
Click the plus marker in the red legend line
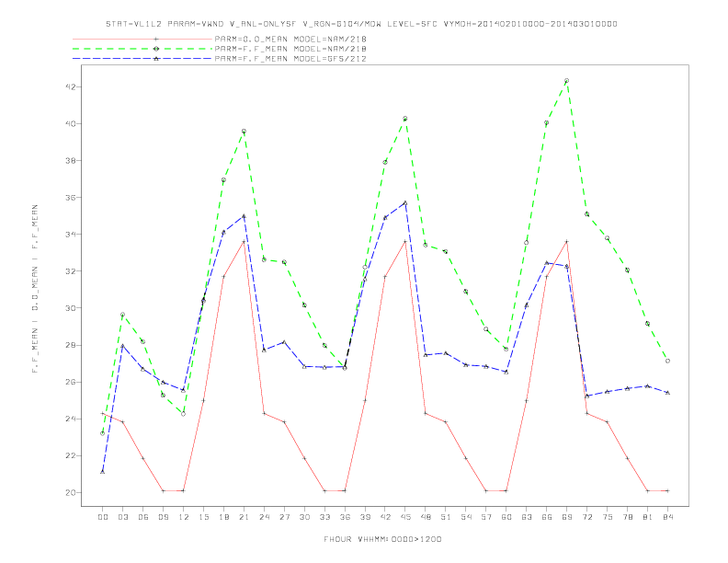[x=156, y=39]
